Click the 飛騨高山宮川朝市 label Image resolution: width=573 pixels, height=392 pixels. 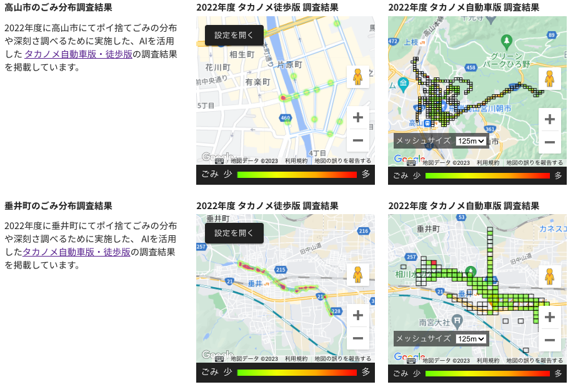(x=480, y=109)
